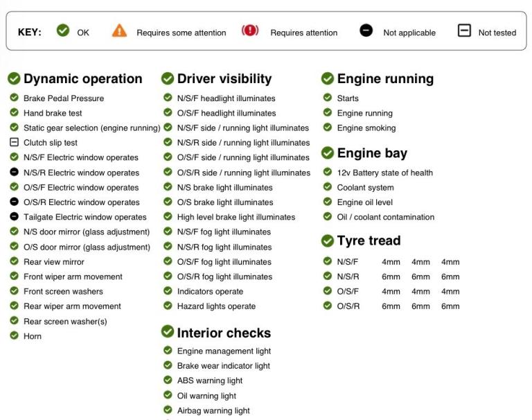532x420 pixels.
Task: Click the red Requires attention key icon
Action: (x=250, y=31)
